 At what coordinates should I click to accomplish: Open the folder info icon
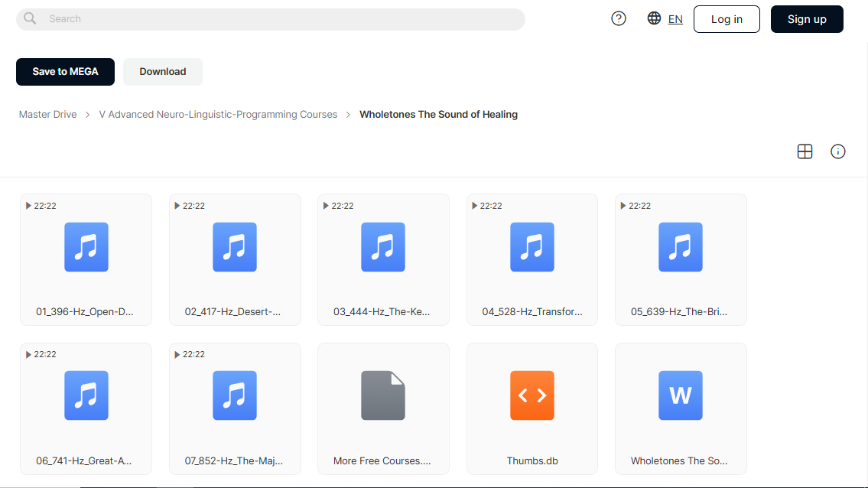tap(837, 151)
